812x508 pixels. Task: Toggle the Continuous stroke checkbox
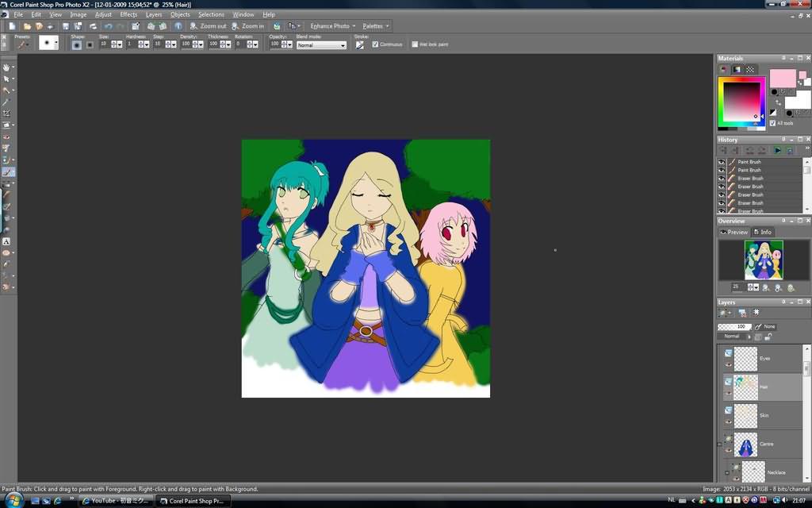coord(375,44)
